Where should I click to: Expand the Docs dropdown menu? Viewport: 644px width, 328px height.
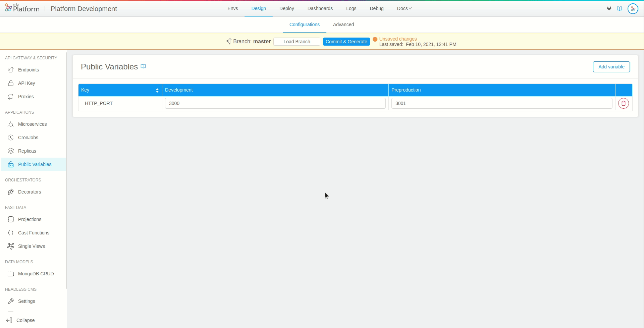[x=404, y=8]
